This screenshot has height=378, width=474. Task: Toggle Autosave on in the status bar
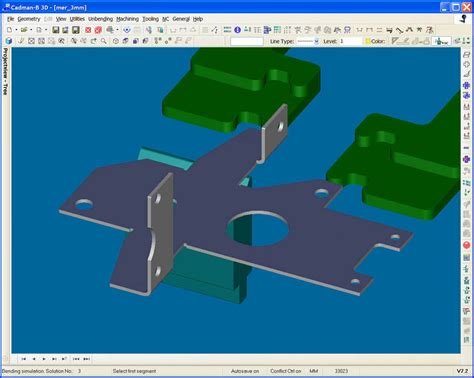pos(245,371)
